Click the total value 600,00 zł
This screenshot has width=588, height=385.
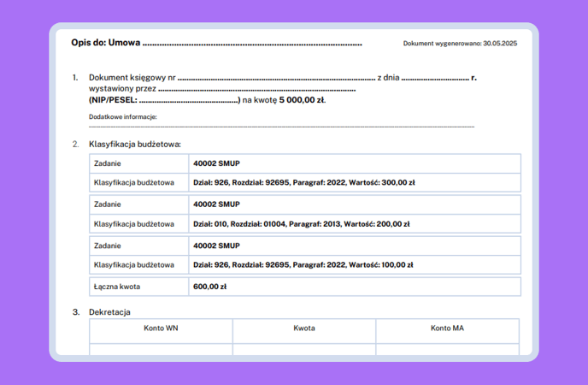pyautogui.click(x=210, y=287)
